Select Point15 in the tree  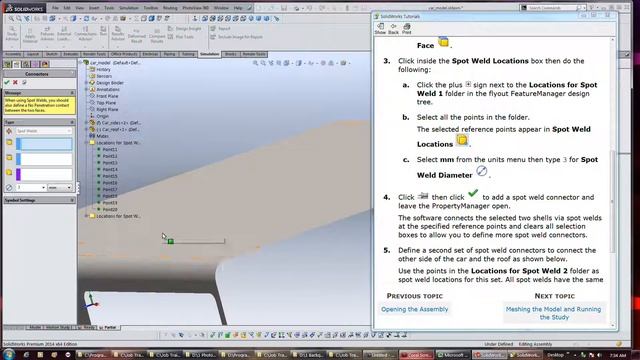pos(109,176)
